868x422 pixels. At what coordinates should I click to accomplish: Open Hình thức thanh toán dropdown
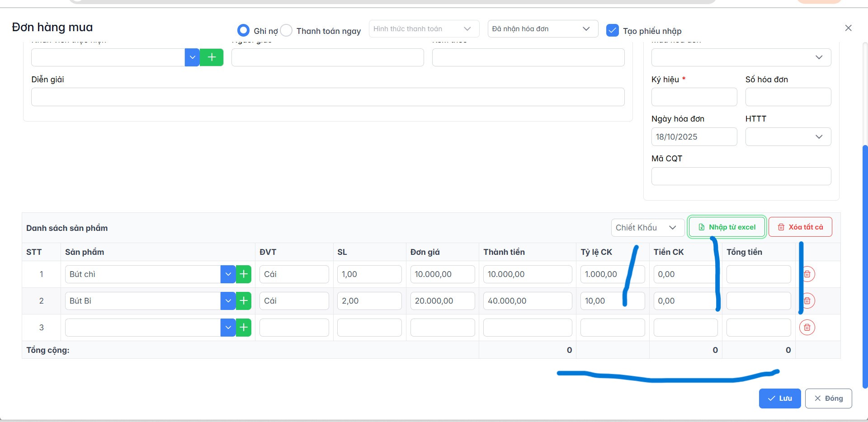(424, 29)
